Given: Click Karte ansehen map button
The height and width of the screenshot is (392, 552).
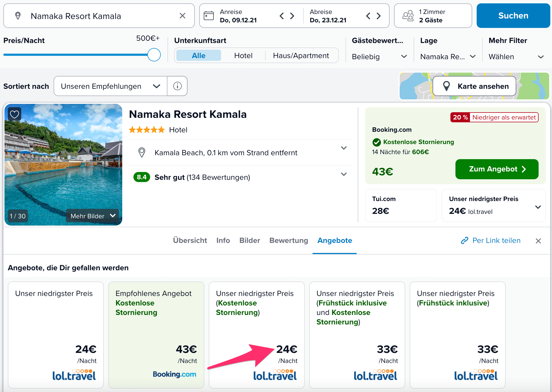Looking at the screenshot, I should 474,86.
